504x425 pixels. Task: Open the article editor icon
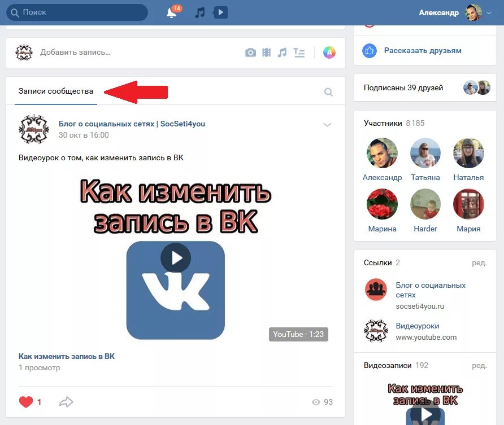point(299,52)
